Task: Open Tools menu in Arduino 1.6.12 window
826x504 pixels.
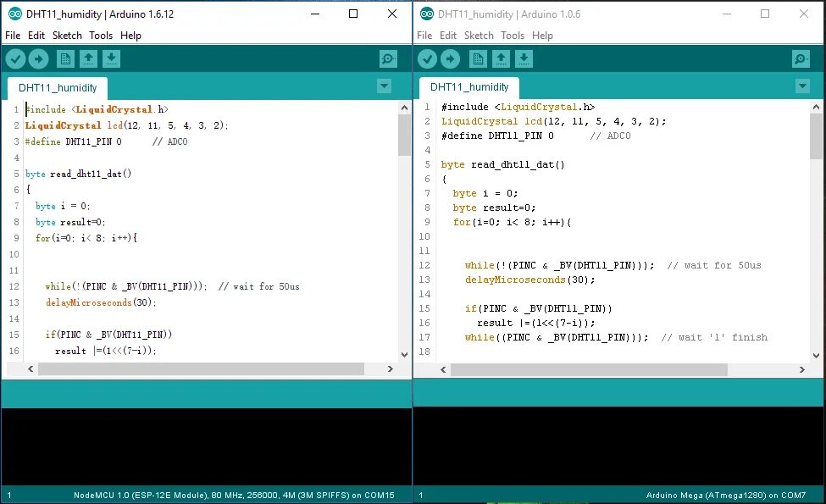Action: (101, 36)
